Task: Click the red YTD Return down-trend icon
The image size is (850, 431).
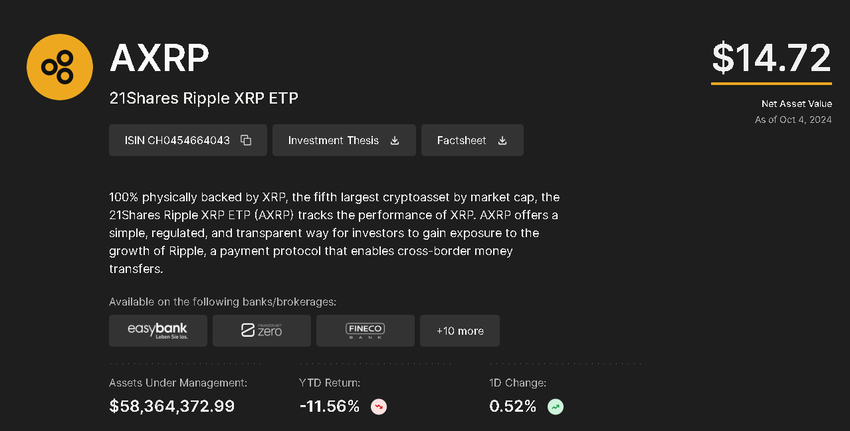Action: click(379, 407)
